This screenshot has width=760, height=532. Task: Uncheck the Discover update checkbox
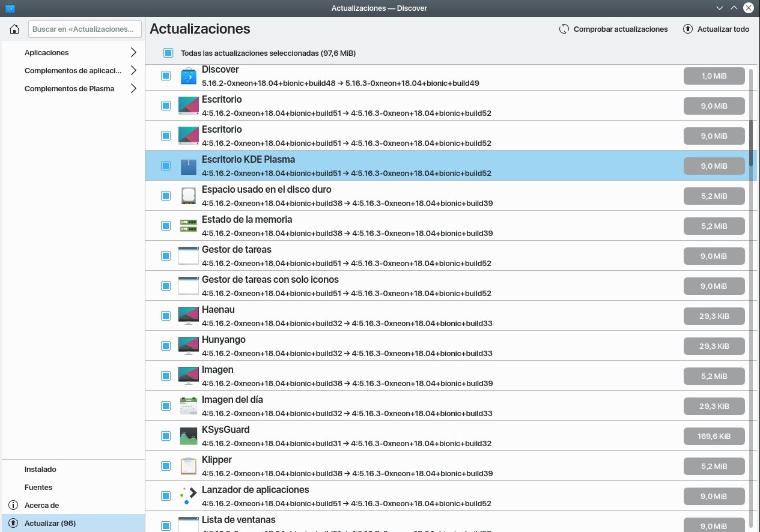(166, 76)
